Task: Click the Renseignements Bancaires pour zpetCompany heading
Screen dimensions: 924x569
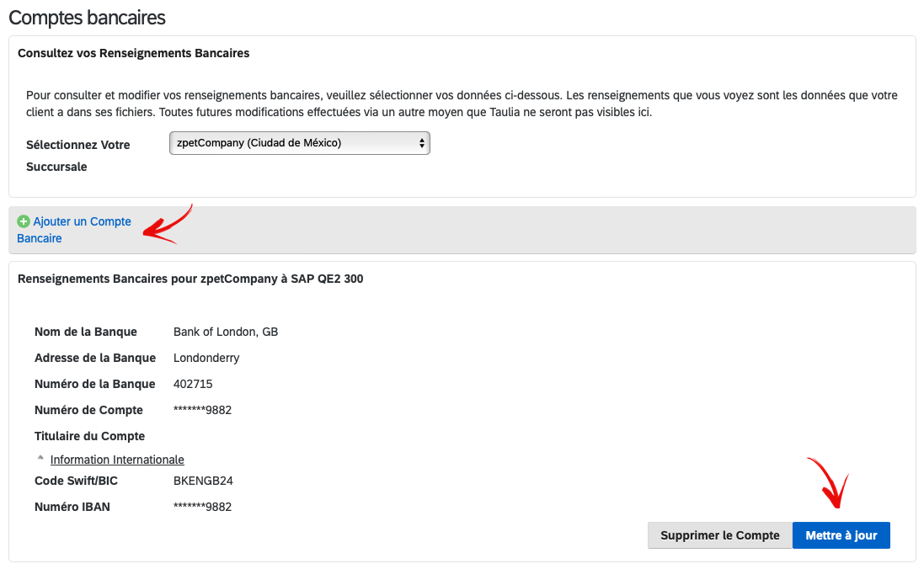Action: (x=190, y=279)
